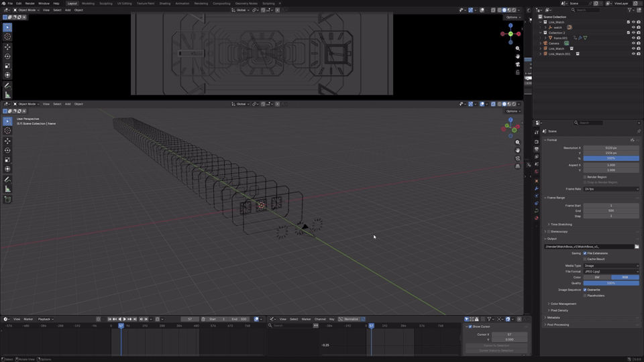Click the zoom magnifier icon in lower viewport
Screen dimensions: 644x362
point(517,142)
